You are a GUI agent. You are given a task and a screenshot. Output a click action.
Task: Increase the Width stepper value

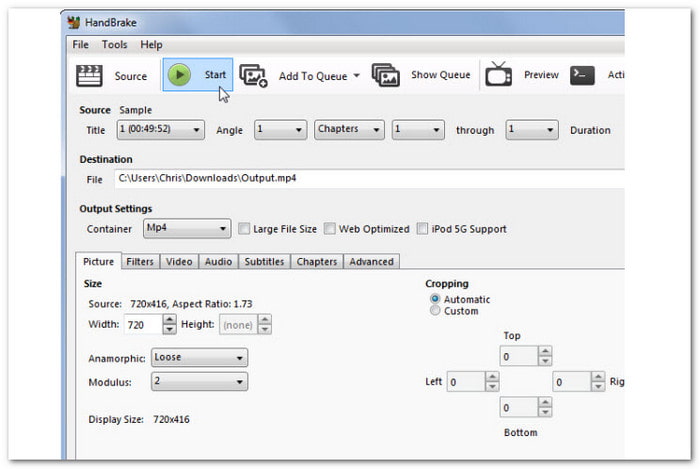169,320
